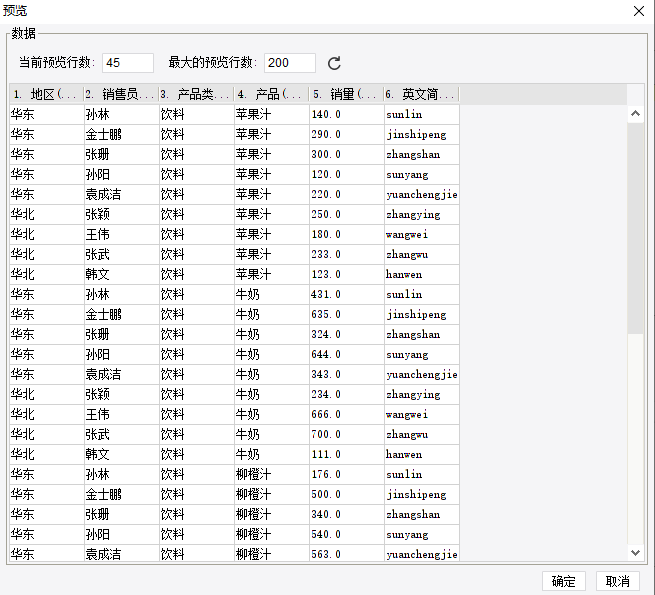Click the 最大的预览行数 input field
Image resolution: width=655 pixels, height=595 pixels.
tap(290, 63)
